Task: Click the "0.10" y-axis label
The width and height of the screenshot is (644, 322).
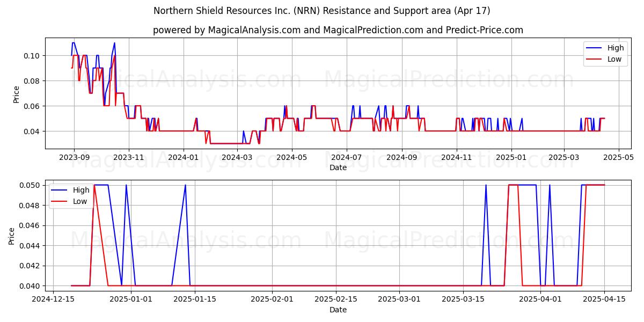Action: tap(33, 56)
